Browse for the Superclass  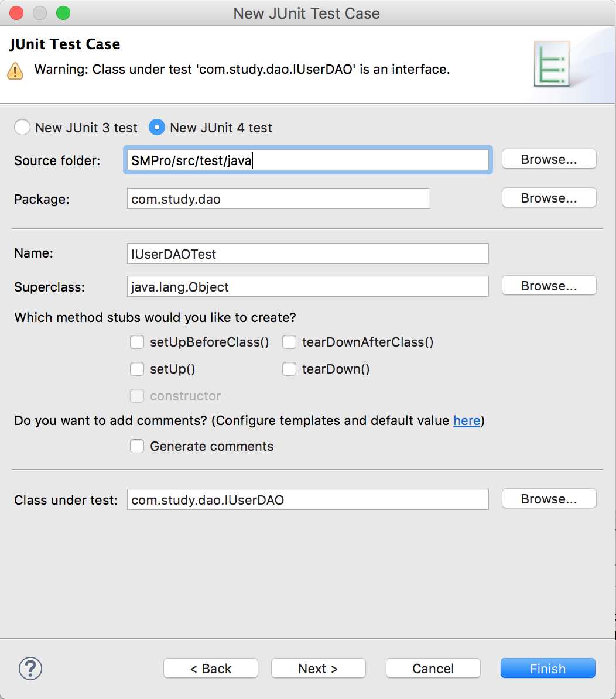549,286
